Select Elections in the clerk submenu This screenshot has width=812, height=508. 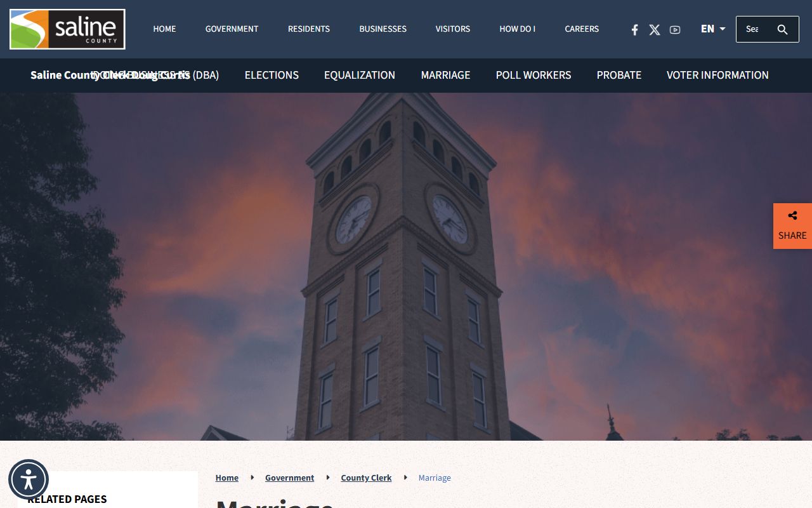[272, 75]
